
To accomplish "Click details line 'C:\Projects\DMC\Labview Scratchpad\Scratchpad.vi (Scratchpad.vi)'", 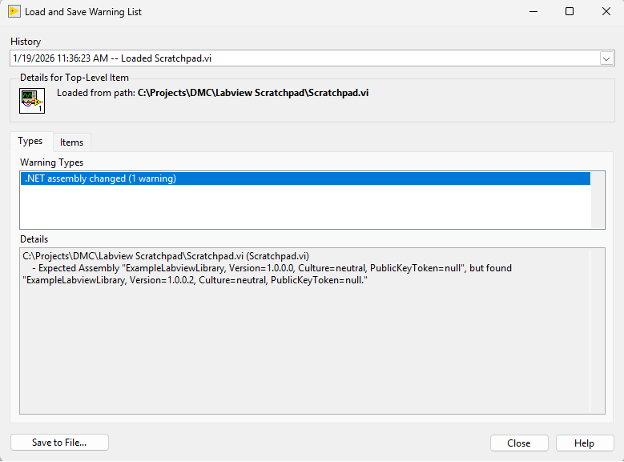I will (x=166, y=256).
